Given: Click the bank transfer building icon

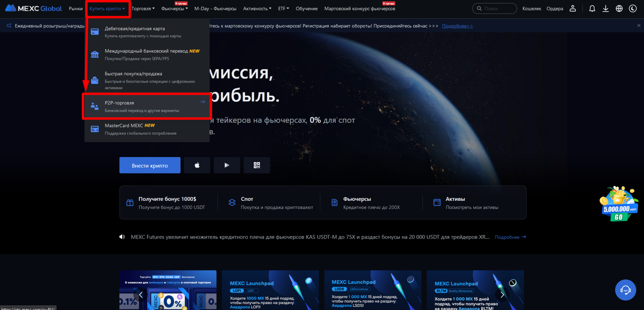Looking at the screenshot, I should [95, 54].
